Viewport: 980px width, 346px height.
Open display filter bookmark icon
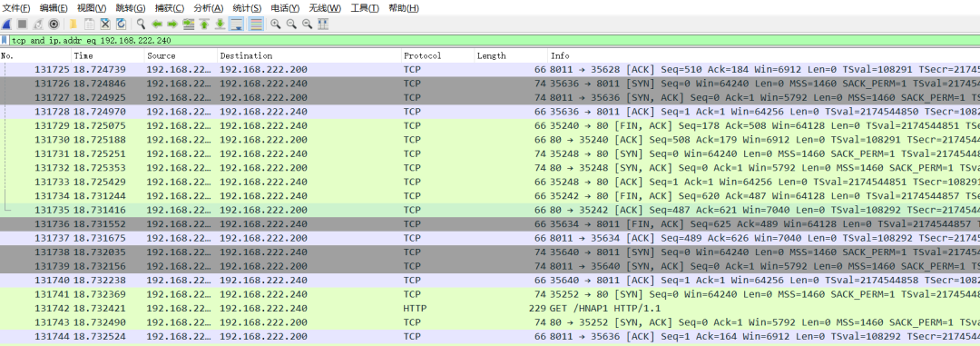pyautogui.click(x=5, y=40)
